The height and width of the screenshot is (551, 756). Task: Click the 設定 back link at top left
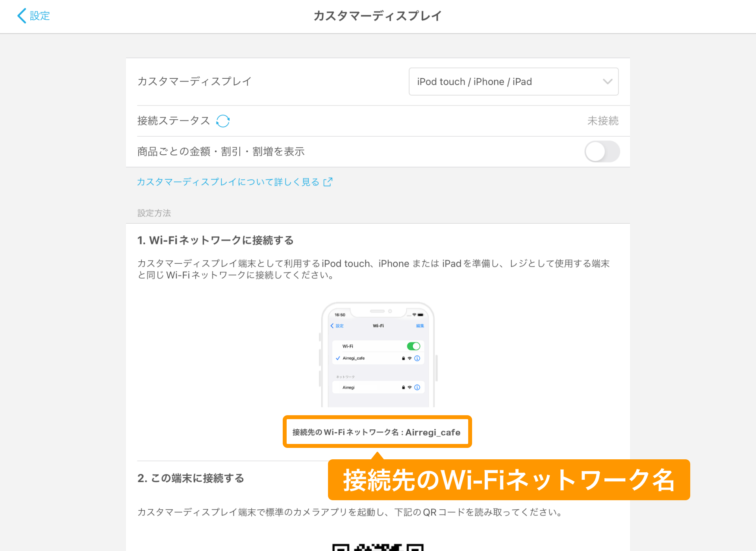tap(38, 16)
